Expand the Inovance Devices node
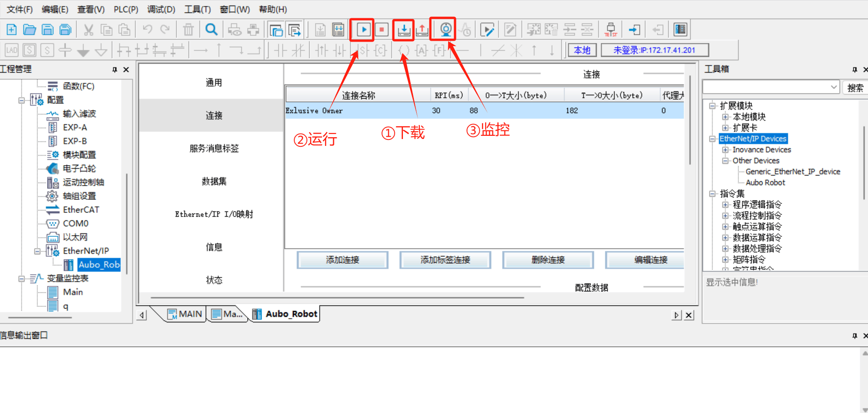The image size is (868, 413). [725, 150]
